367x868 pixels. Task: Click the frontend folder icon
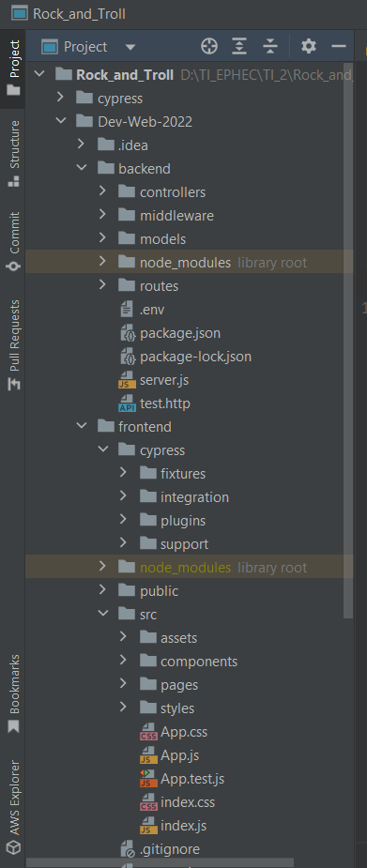click(105, 426)
